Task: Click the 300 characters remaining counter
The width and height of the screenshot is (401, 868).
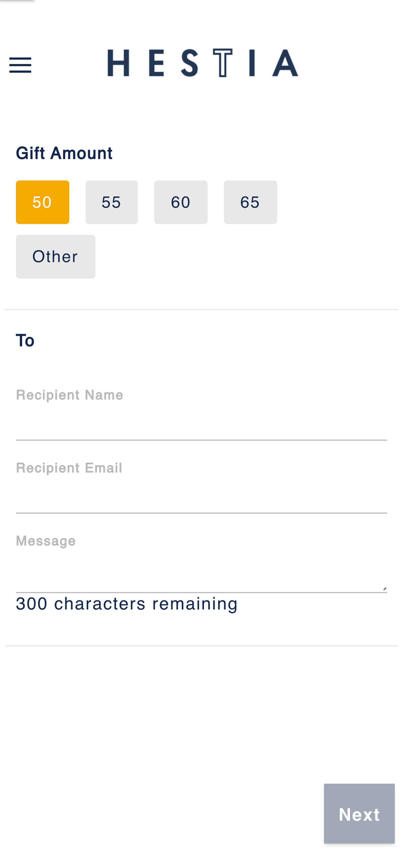Action: [x=127, y=604]
